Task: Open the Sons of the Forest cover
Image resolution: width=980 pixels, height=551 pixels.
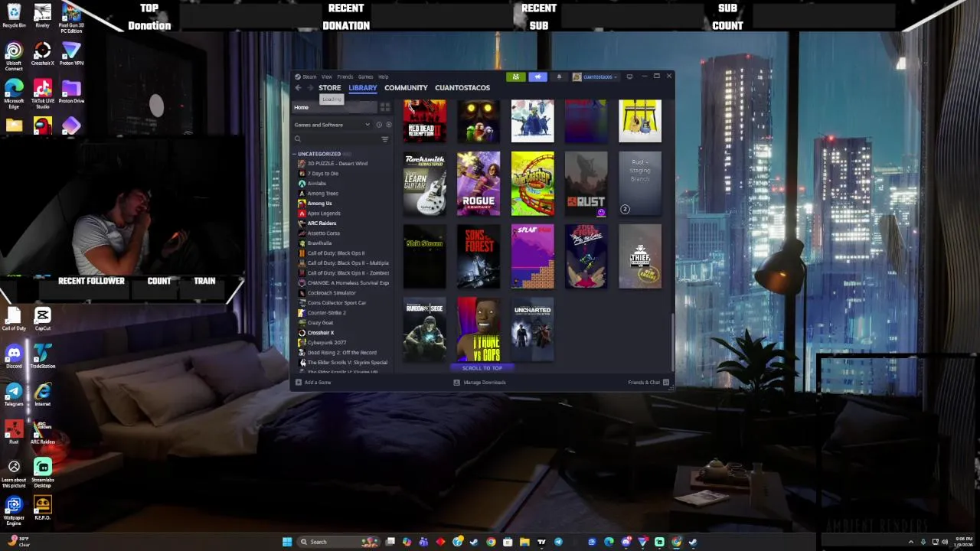Action: pos(479,256)
